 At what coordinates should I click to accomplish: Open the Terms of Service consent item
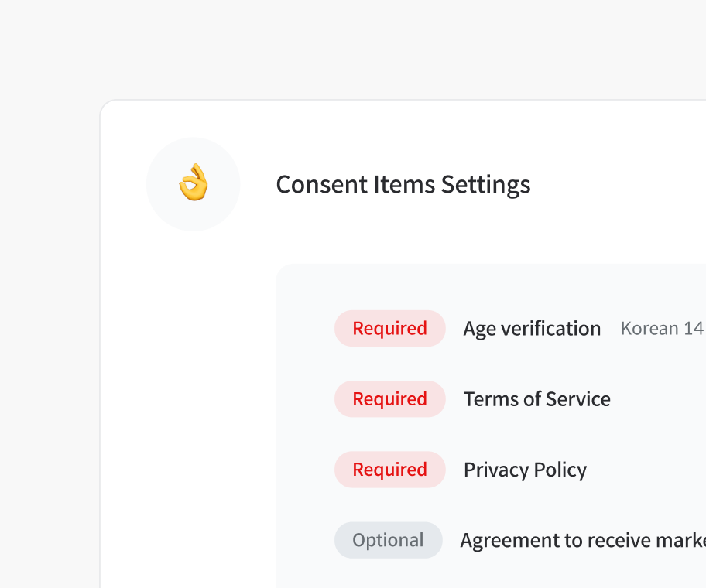tap(536, 399)
